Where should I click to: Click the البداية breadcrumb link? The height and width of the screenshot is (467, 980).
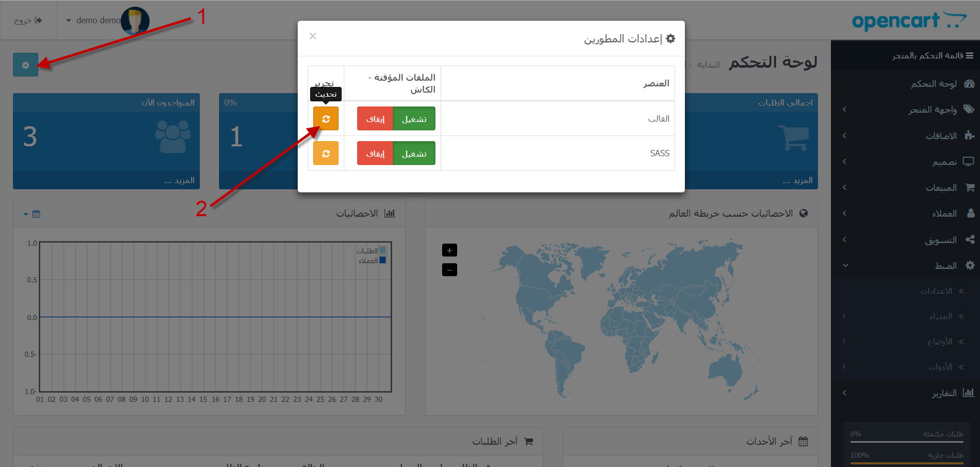pyautogui.click(x=708, y=65)
